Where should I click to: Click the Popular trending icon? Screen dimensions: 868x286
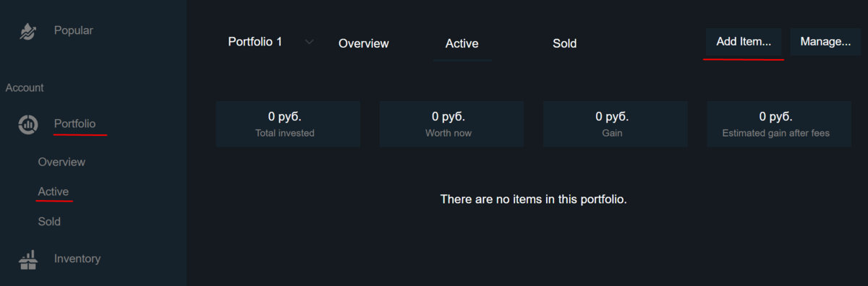coord(27,31)
